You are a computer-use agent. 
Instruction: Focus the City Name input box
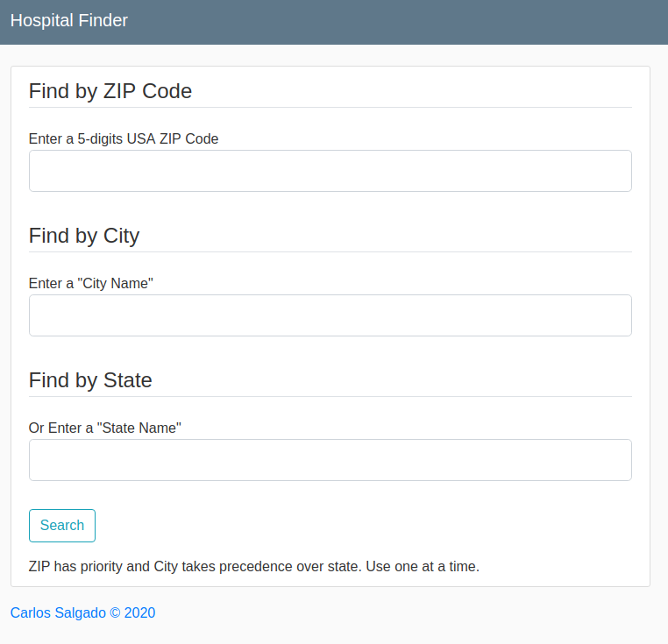coord(330,315)
